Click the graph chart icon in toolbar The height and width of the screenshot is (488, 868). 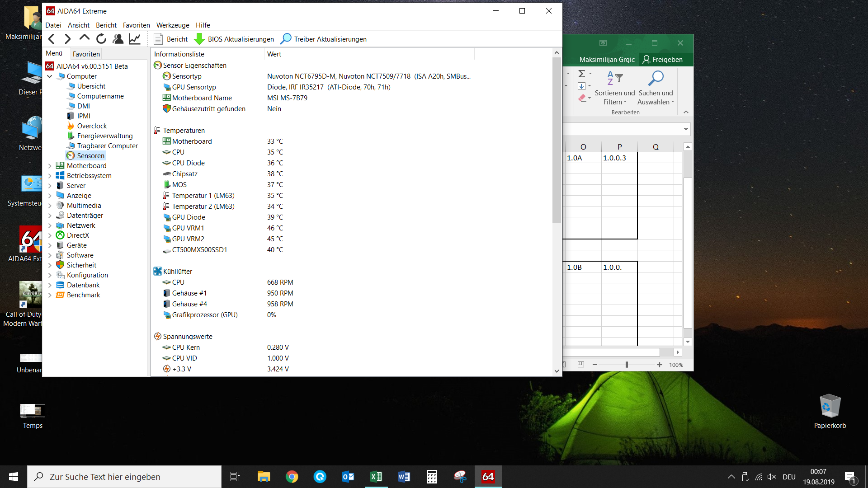pos(135,39)
